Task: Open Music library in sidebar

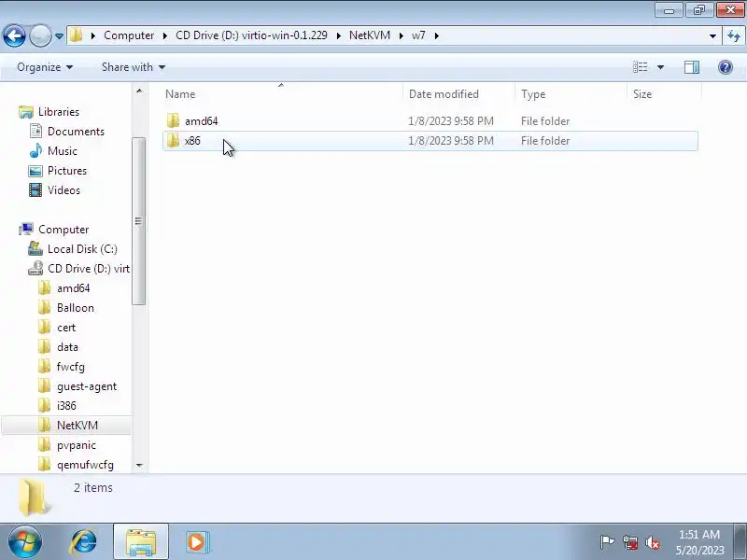Action: point(62,151)
